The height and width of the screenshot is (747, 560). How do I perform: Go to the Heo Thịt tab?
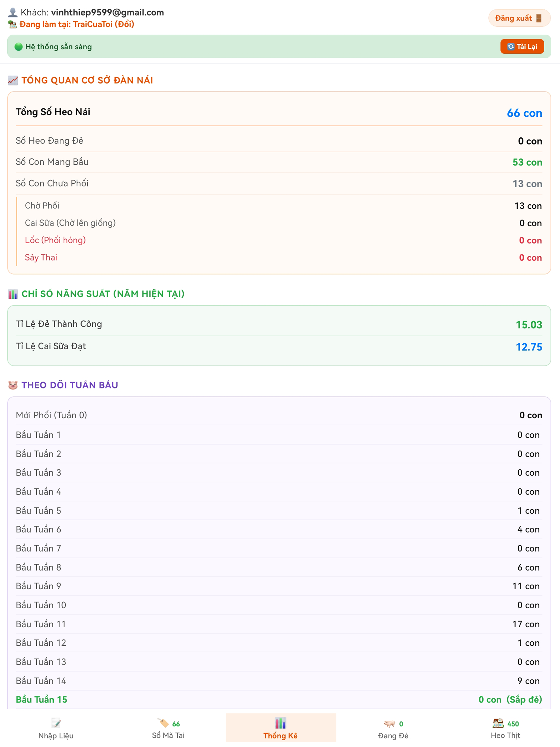pyautogui.click(x=505, y=728)
